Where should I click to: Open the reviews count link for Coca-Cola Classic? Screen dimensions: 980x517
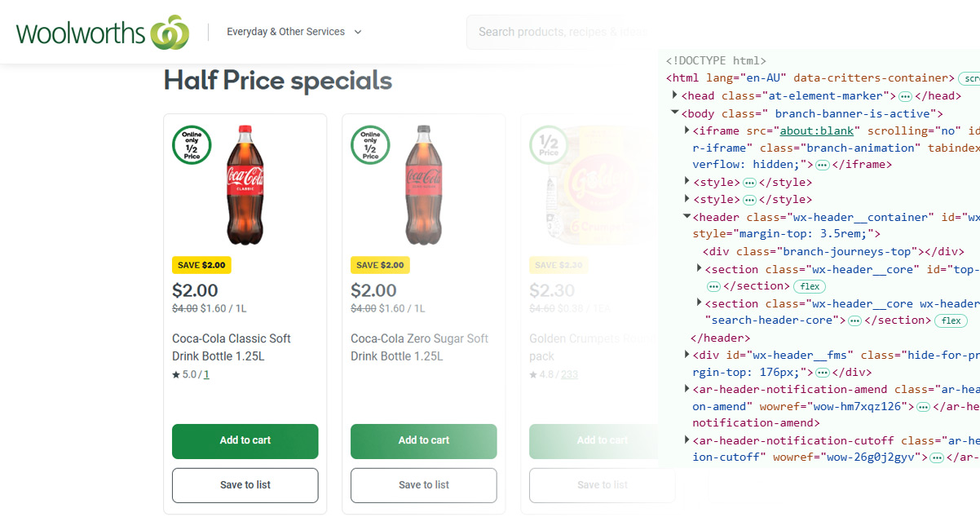(x=206, y=375)
